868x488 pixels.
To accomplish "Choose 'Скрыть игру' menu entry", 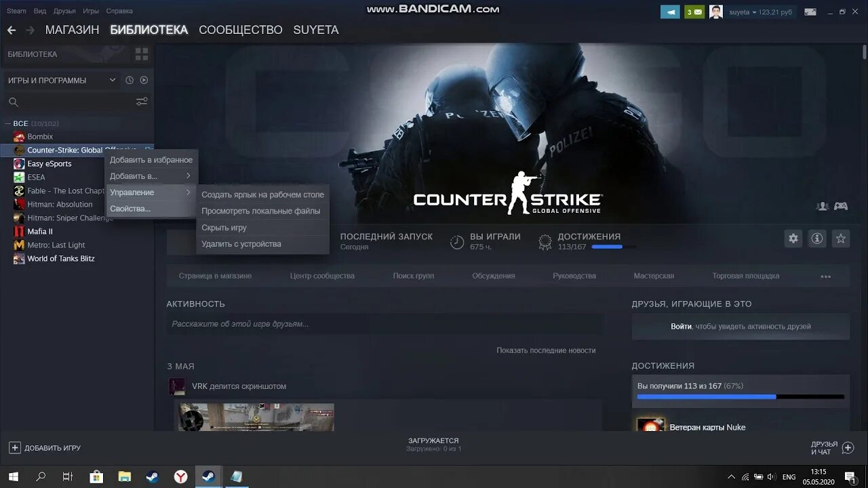I will tap(262, 228).
